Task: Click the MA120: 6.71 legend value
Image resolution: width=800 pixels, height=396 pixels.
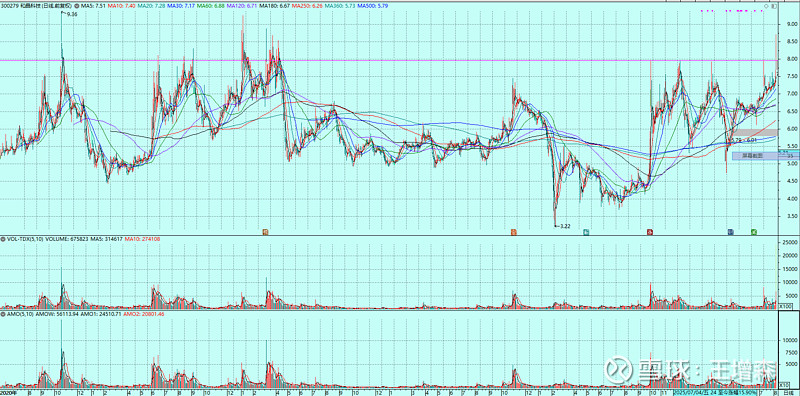Action: [242, 6]
